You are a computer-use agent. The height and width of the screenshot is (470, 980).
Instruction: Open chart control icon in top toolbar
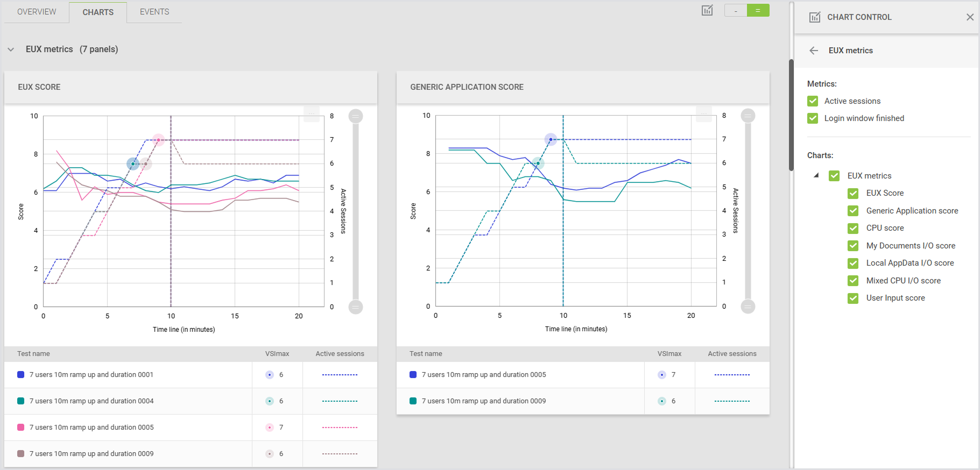[x=707, y=10]
